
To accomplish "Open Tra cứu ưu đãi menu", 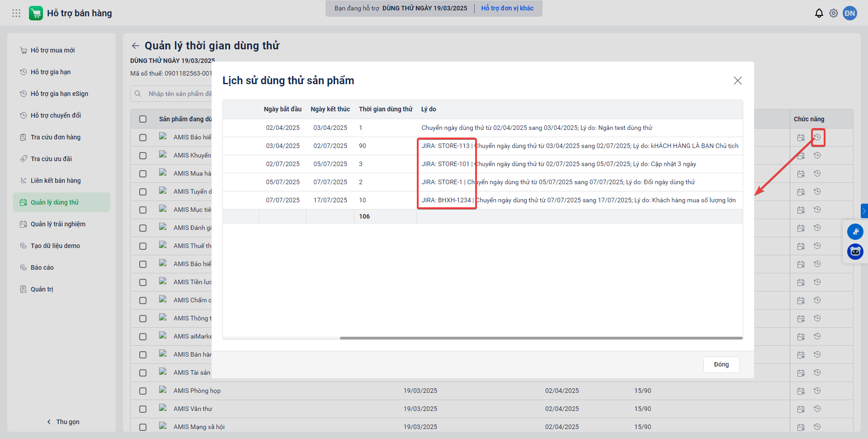I will pyautogui.click(x=61, y=159).
